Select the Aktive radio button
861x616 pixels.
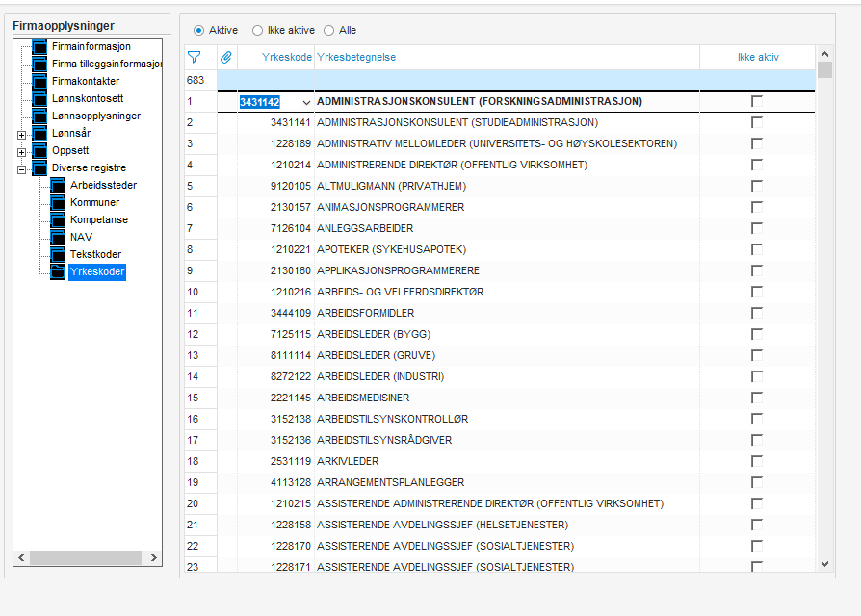tap(198, 30)
